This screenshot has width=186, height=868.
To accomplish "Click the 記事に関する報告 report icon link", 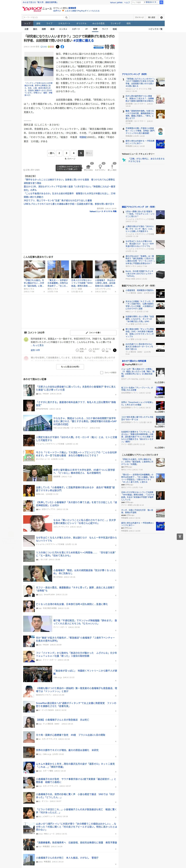I will pyautogui.click(x=32, y=170).
